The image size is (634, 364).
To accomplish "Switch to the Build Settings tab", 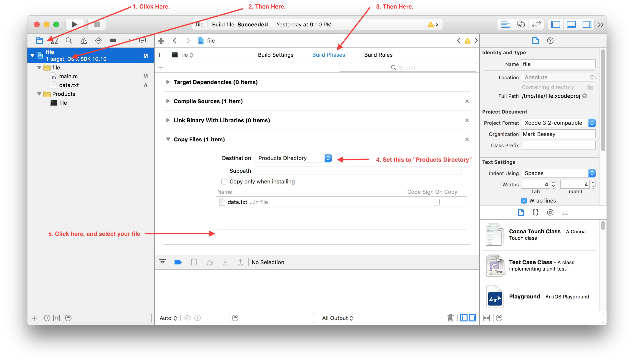I will 276,55.
